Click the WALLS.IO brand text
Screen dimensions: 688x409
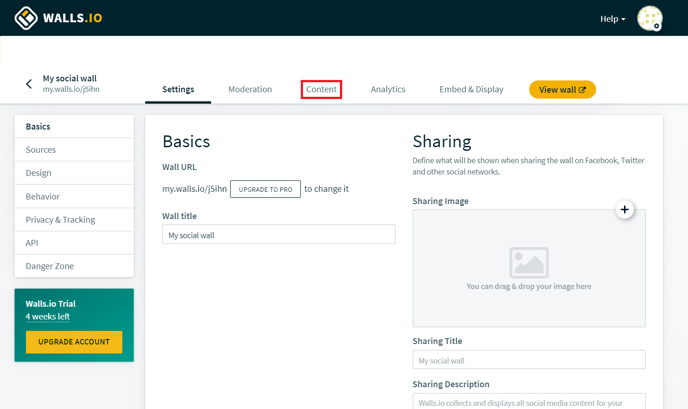point(72,18)
